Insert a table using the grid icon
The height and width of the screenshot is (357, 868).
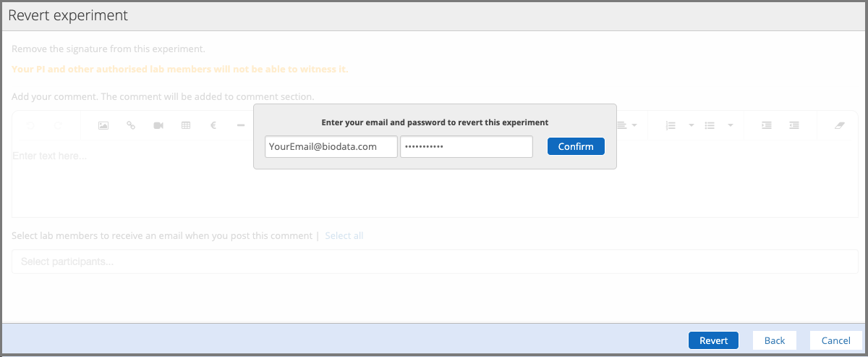click(x=186, y=125)
